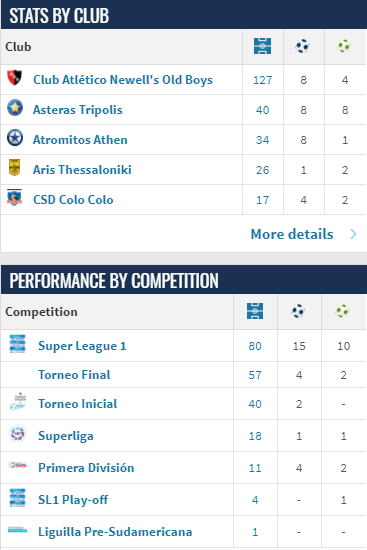Open Club Atlético Newell's Old Boys link
The width and height of the screenshot is (367, 550).
click(123, 80)
